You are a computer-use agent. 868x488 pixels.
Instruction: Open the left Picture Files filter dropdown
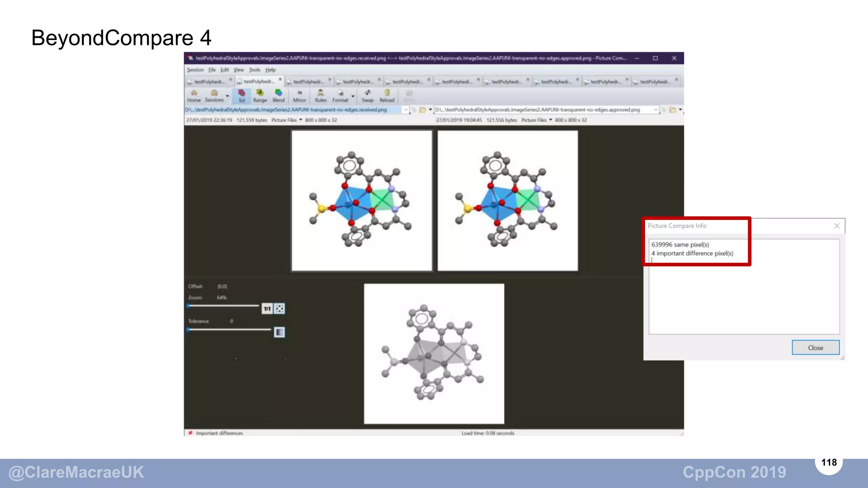click(x=301, y=120)
